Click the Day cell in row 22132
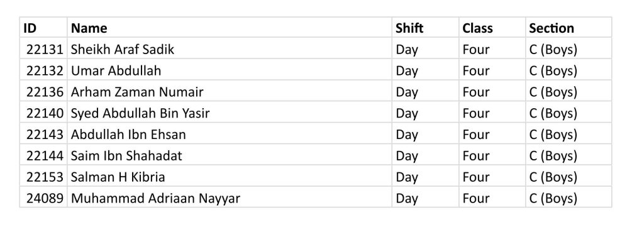Viewport: 644px width, 244px height. [x=425, y=70]
